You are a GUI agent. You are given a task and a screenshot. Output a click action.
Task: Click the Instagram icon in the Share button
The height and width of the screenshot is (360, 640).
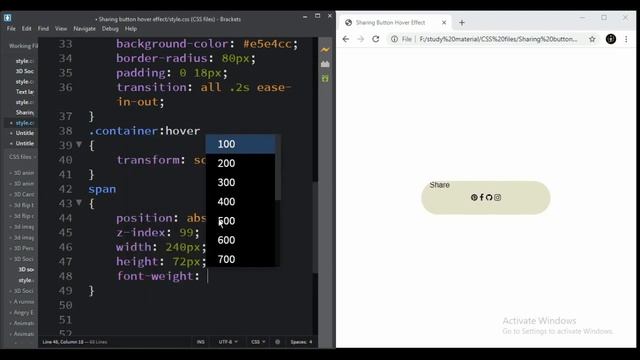(497, 198)
